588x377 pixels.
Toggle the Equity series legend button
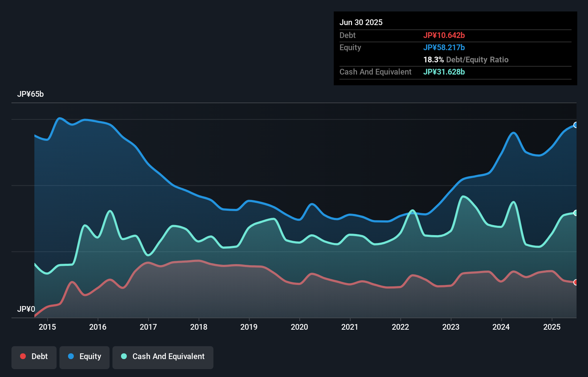pyautogui.click(x=85, y=357)
